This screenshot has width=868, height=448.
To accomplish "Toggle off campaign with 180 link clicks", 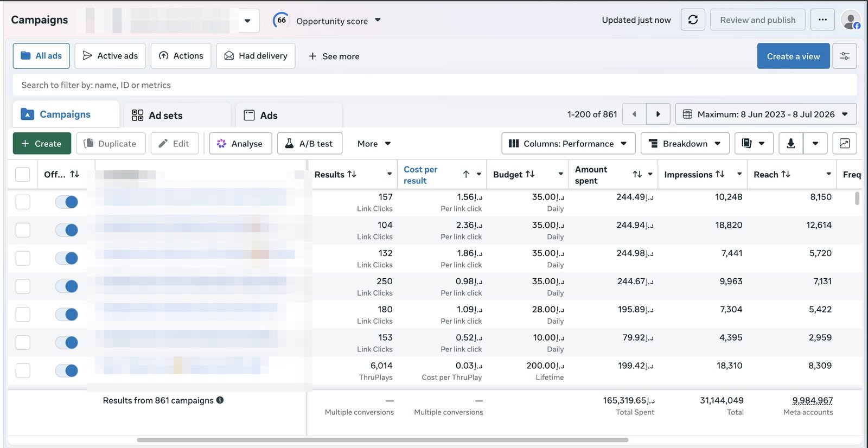I will (x=67, y=314).
